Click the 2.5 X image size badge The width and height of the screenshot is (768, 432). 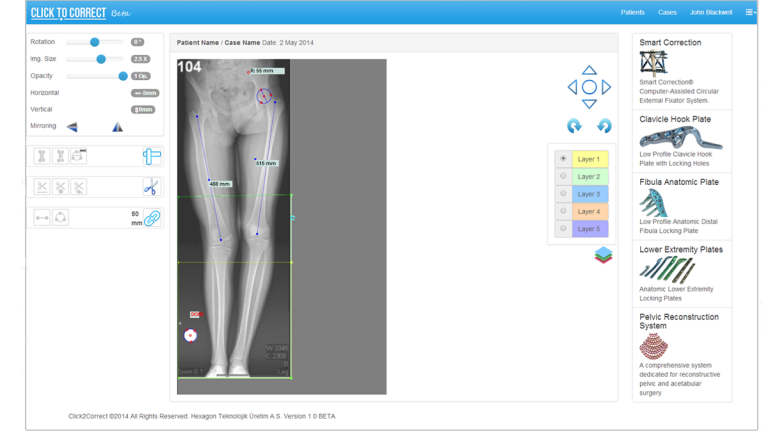click(140, 59)
